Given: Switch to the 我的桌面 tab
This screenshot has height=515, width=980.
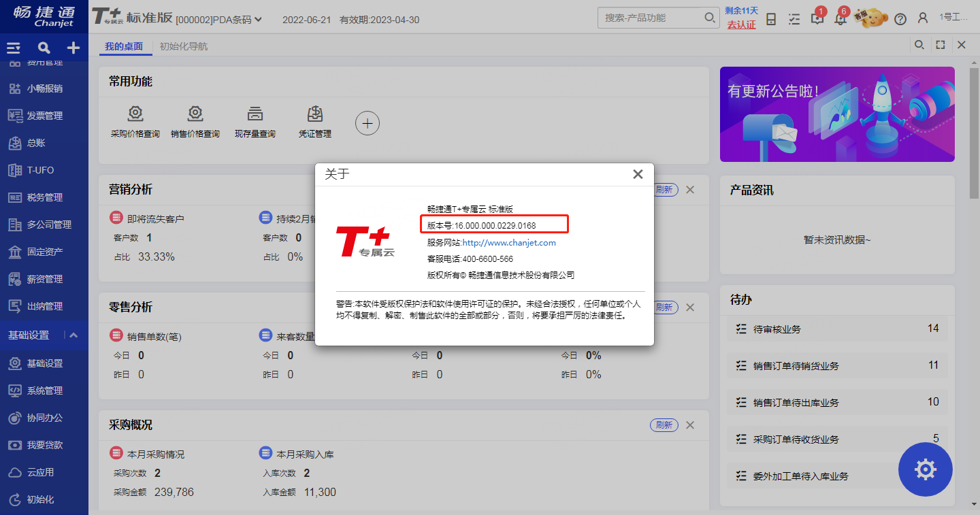Looking at the screenshot, I should (x=124, y=46).
